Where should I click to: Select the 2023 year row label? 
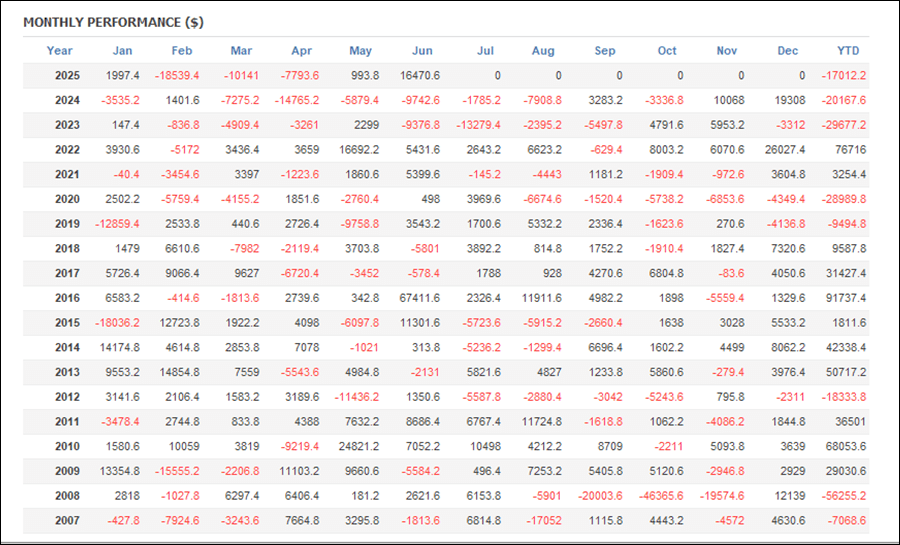click(67, 125)
